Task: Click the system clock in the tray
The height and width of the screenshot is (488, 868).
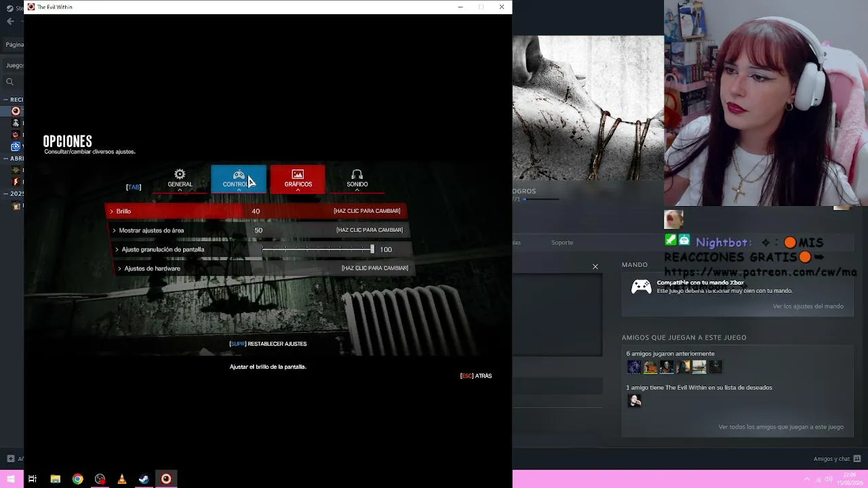Action: pos(850,479)
